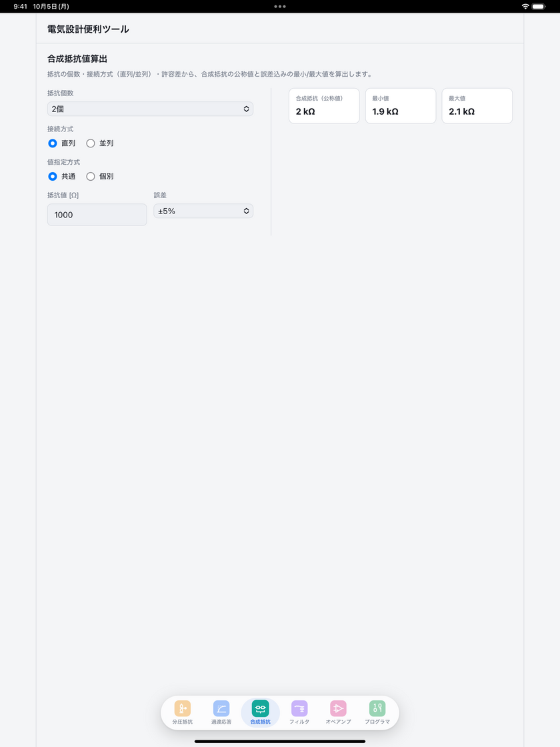This screenshot has height=747, width=560.
Task: Expand the 誤差 dropdown set to ±5%
Action: point(203,211)
